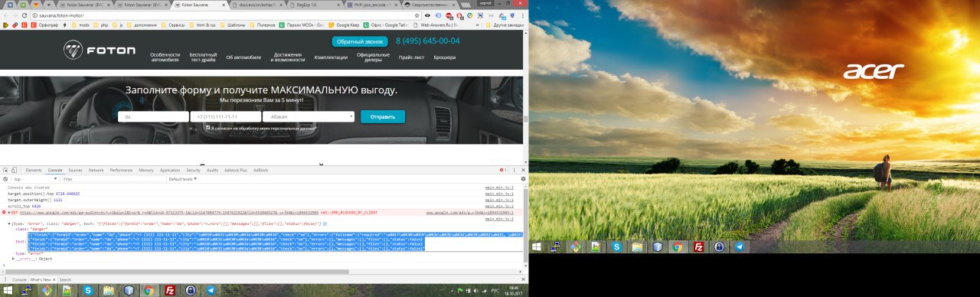The image size is (980, 297).
Task: Open the top context selector dropdown
Action: coord(35,178)
